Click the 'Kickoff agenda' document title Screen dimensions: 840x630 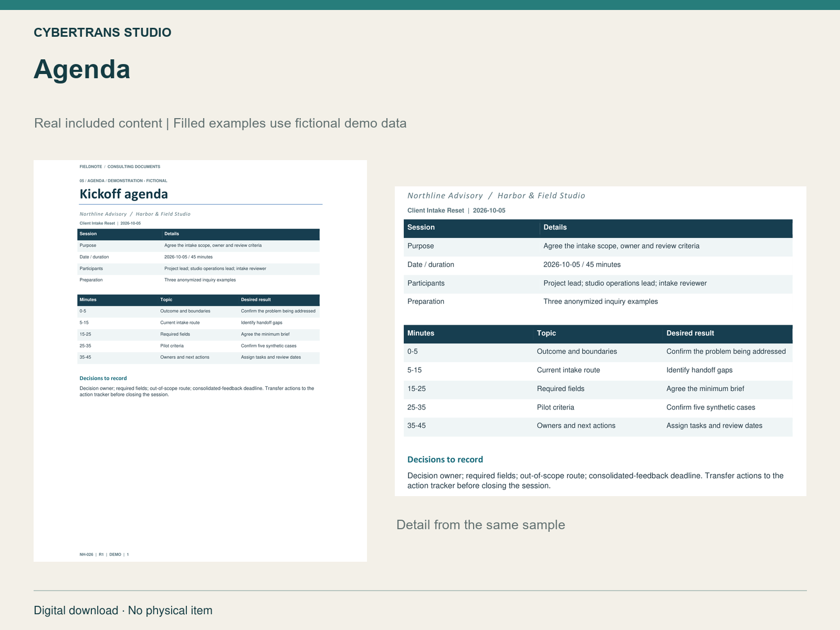click(x=123, y=194)
